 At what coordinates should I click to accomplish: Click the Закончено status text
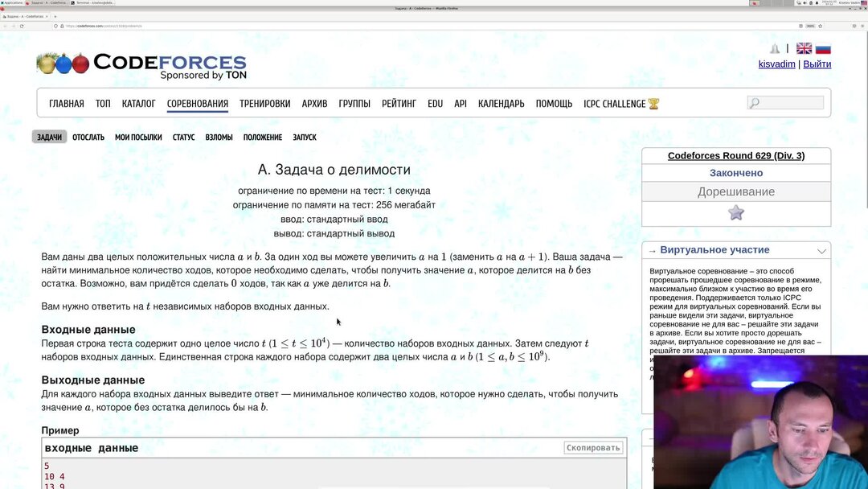click(736, 173)
